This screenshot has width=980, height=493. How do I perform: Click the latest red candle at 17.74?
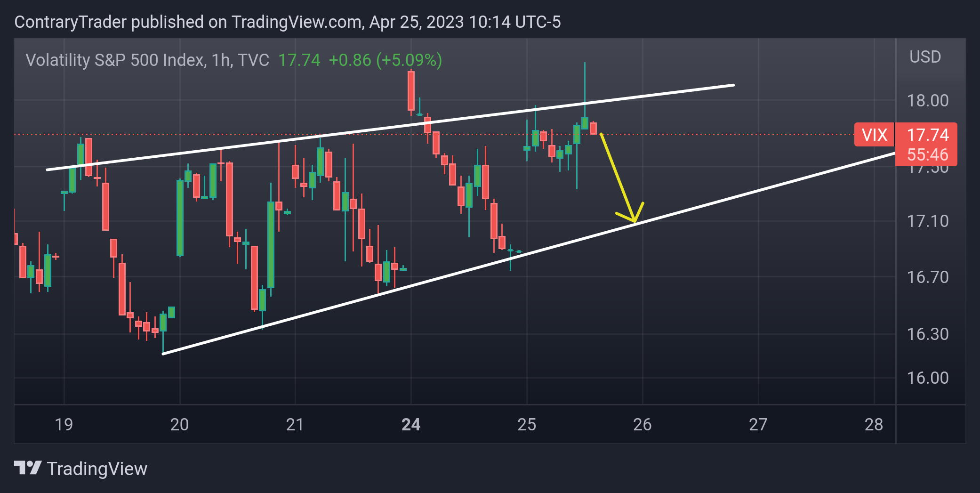(593, 128)
